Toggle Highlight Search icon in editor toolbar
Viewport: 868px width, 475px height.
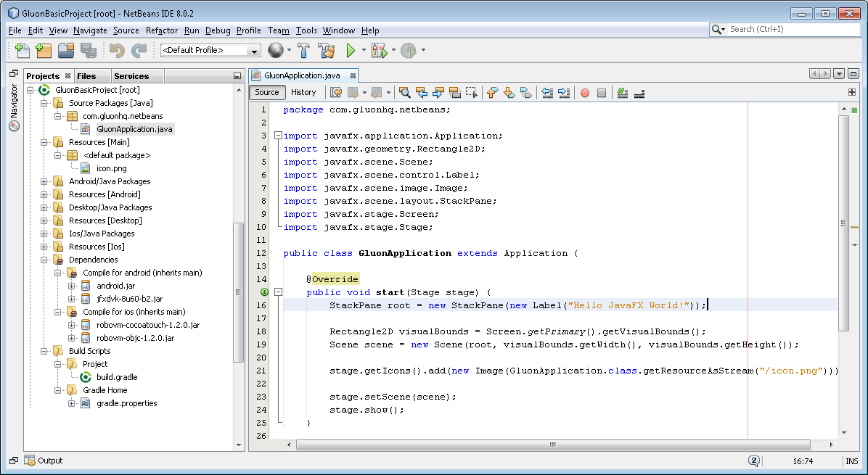click(x=454, y=93)
